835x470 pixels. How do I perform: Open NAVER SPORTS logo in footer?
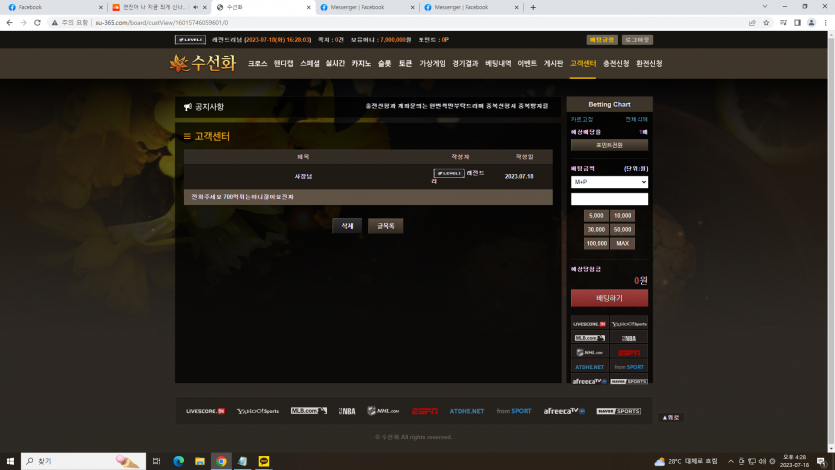618,411
